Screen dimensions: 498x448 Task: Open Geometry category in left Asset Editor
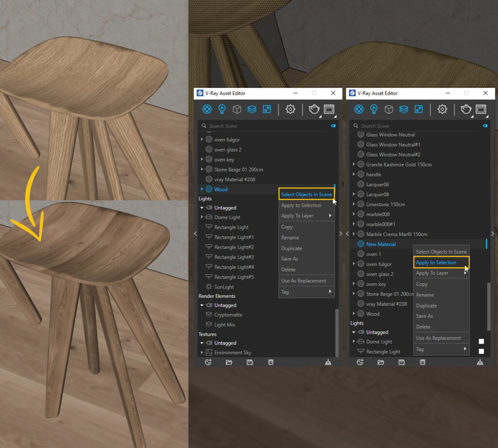236,109
